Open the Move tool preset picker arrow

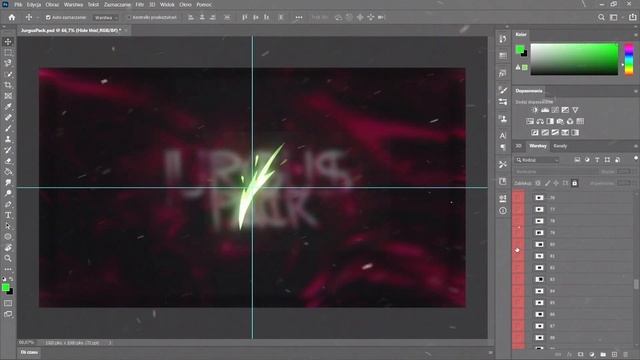[x=38, y=18]
